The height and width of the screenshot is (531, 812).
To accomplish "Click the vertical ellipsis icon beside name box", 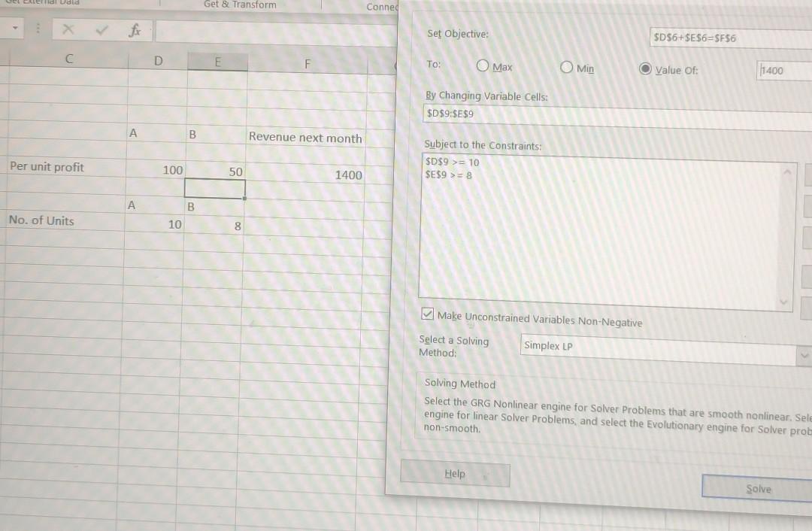I will coord(37,29).
